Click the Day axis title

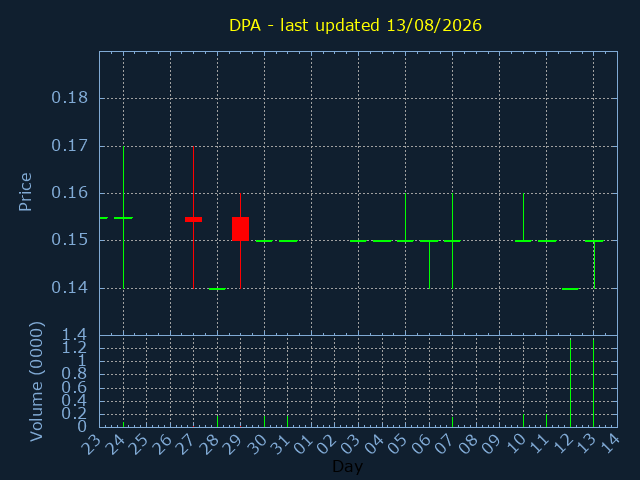coord(347,466)
